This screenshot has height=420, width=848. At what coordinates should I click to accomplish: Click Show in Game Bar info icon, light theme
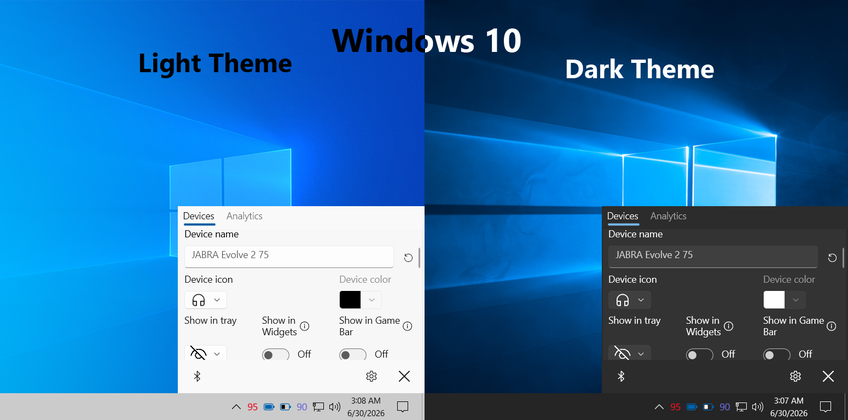407,326
